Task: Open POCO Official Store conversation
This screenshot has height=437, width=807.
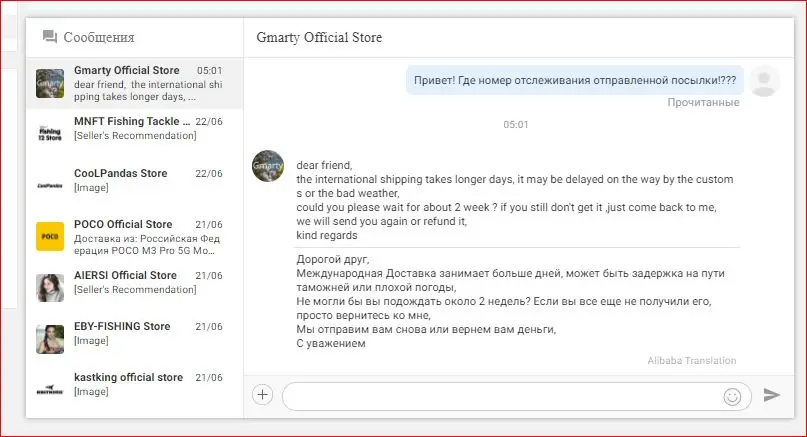Action: [134, 236]
